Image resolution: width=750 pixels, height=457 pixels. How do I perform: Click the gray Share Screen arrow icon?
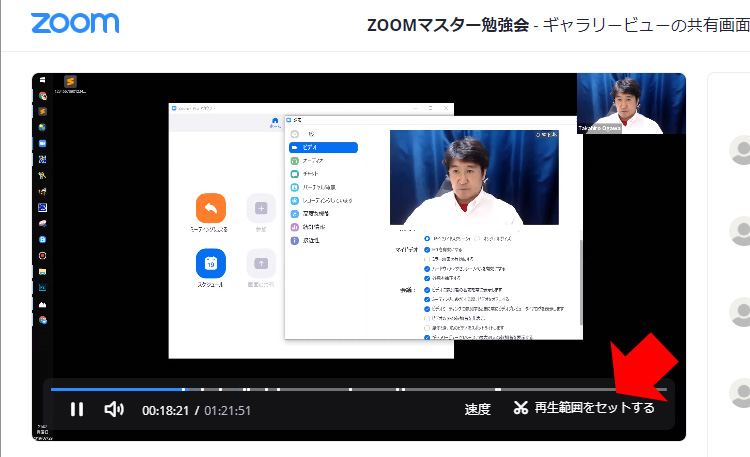tap(261, 263)
